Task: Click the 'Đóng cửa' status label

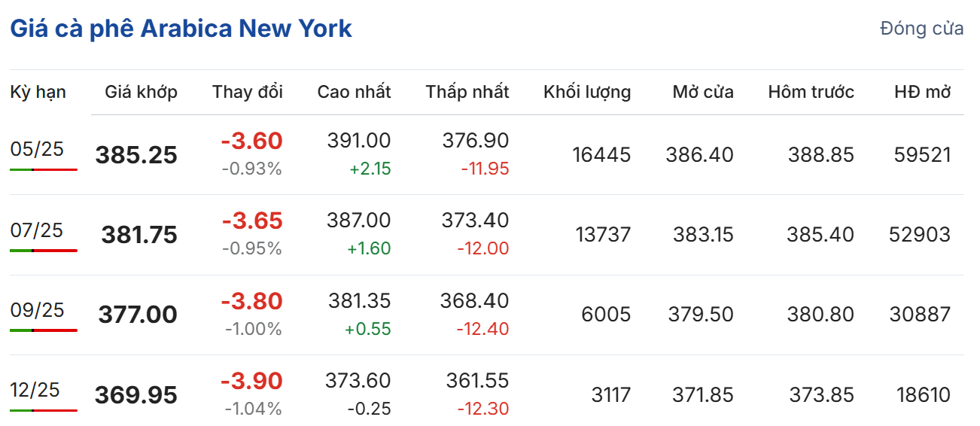Action: tap(921, 29)
